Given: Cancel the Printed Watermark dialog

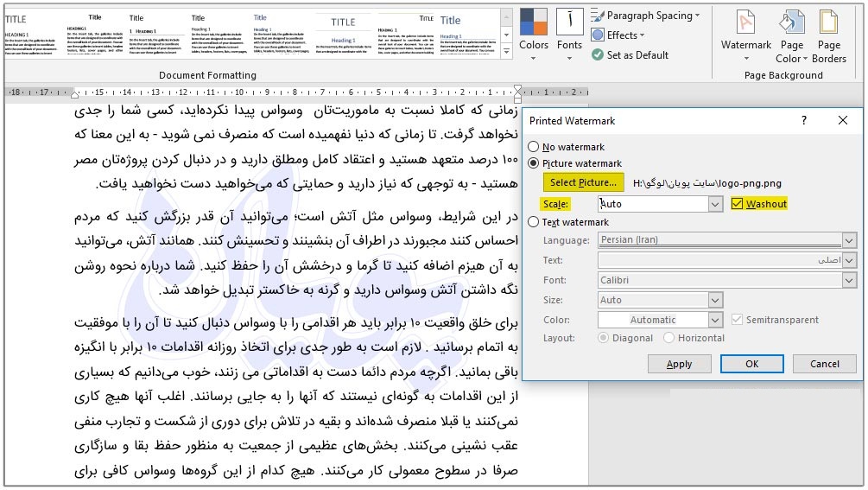Looking at the screenshot, I should 824,364.
